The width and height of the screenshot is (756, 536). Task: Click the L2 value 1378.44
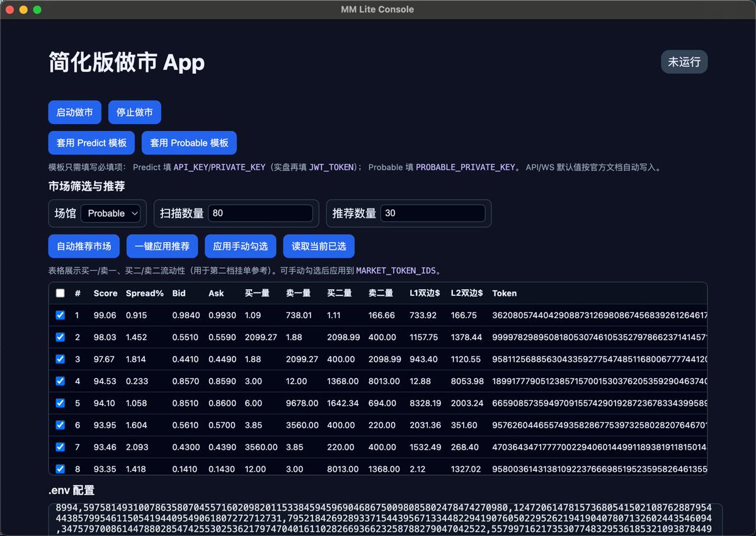[466, 337]
